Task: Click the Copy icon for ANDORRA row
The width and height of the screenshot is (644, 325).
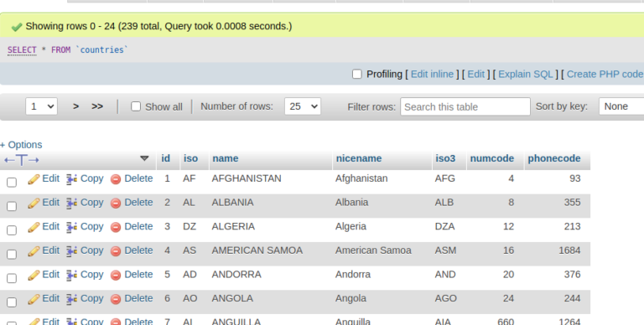Action: (71, 275)
